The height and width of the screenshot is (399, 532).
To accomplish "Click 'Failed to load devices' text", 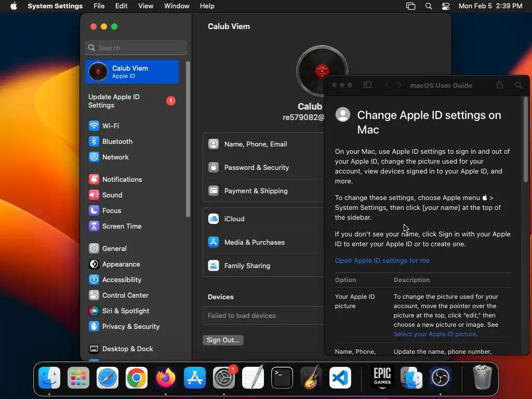I will coord(242,315).
